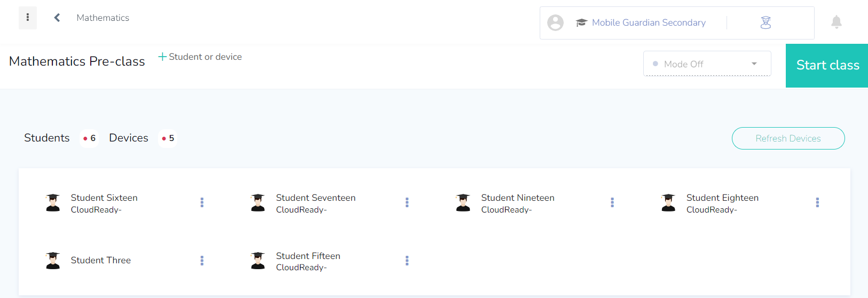Open options menu for Student Sixteen
The width and height of the screenshot is (868, 298).
pos(202,202)
